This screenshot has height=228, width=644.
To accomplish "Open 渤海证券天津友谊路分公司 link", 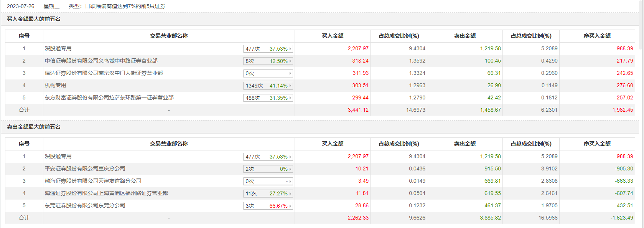I will pyautogui.click(x=93, y=181).
